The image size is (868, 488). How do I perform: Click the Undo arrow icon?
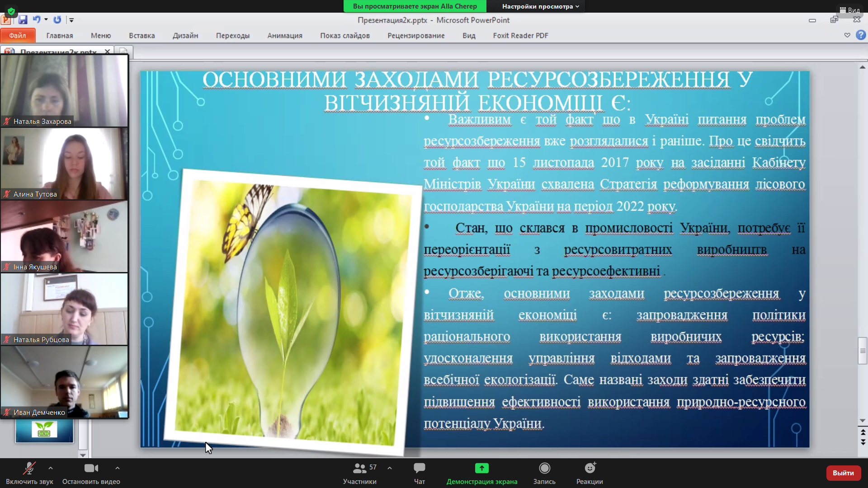(x=37, y=20)
